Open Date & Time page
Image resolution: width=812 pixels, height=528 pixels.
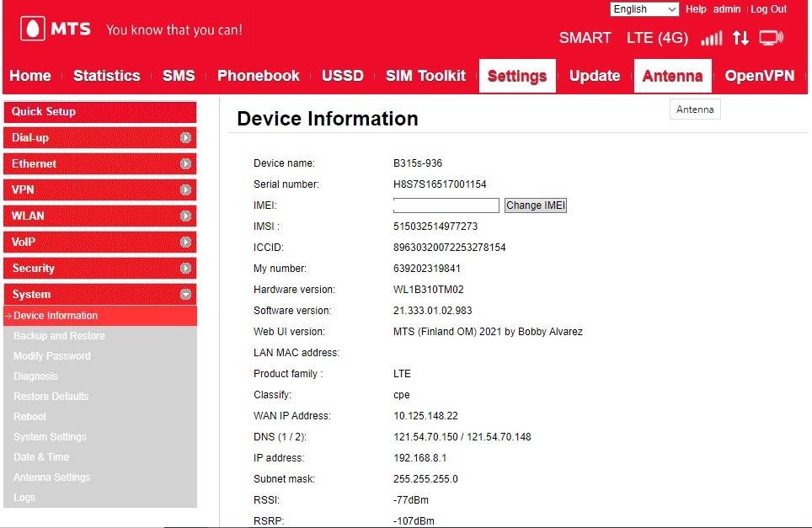(41, 457)
